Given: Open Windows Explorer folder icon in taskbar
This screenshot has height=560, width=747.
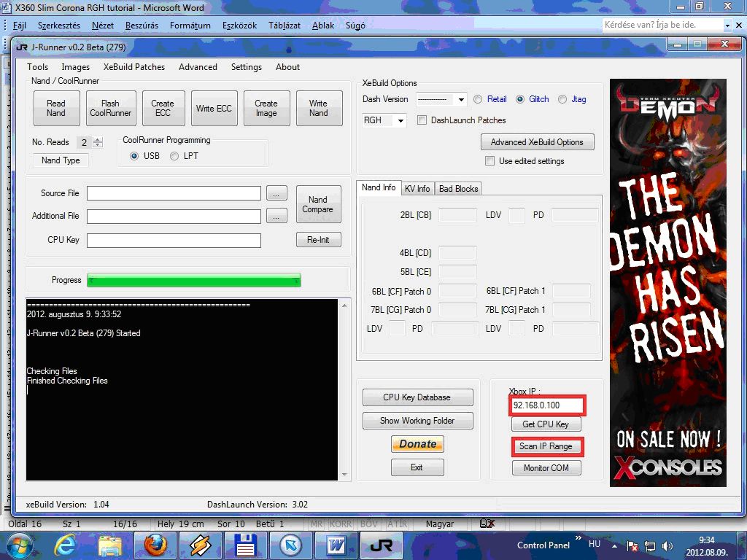Looking at the screenshot, I should point(109,545).
